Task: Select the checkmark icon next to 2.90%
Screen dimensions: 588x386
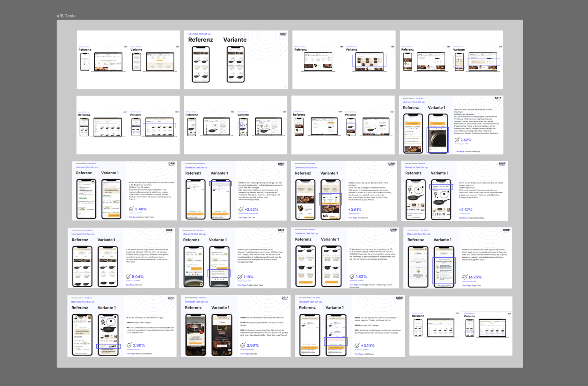Action: click(129, 345)
